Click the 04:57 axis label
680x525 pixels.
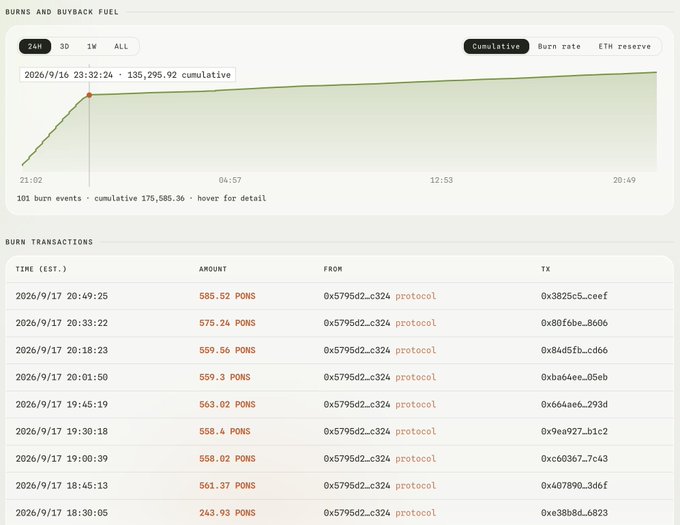tap(230, 180)
